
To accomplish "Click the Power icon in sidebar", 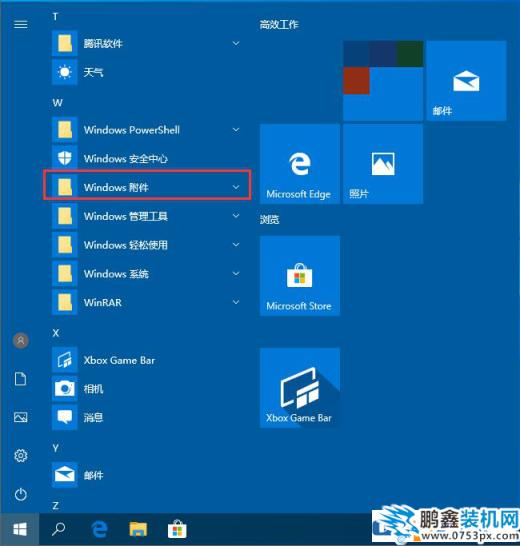I will click(21, 494).
